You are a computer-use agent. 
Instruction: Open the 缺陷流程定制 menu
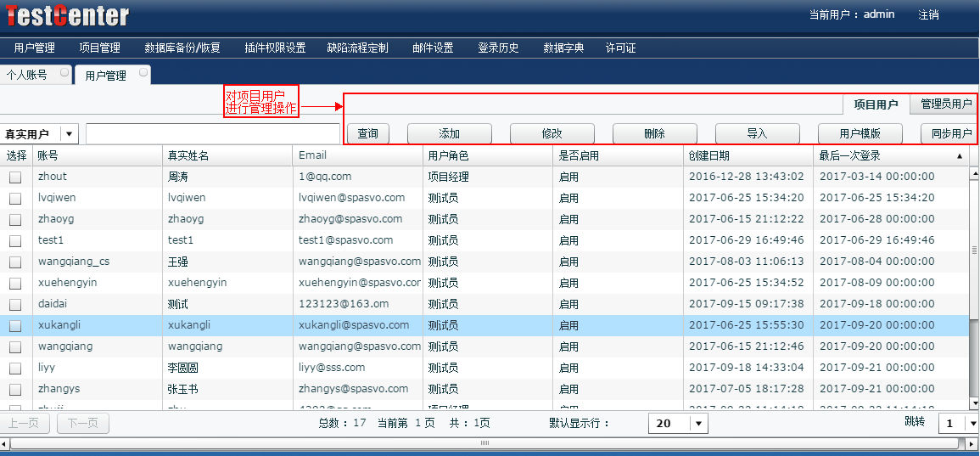357,48
